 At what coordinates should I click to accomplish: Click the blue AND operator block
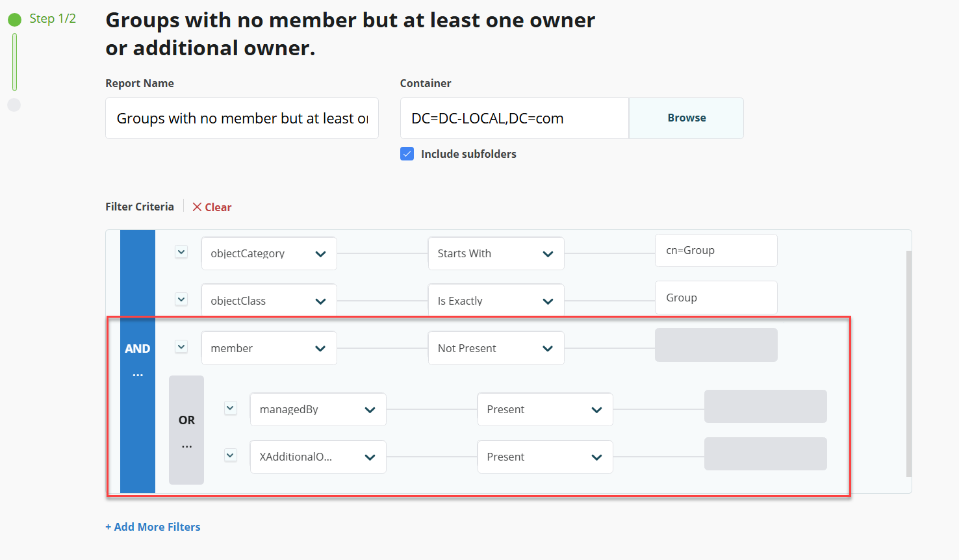click(138, 361)
